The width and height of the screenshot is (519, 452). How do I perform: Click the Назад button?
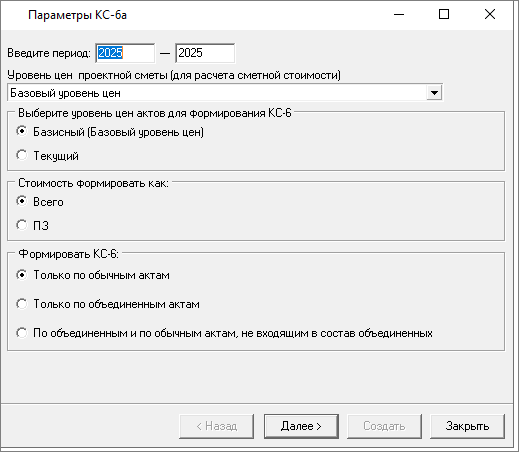click(216, 426)
